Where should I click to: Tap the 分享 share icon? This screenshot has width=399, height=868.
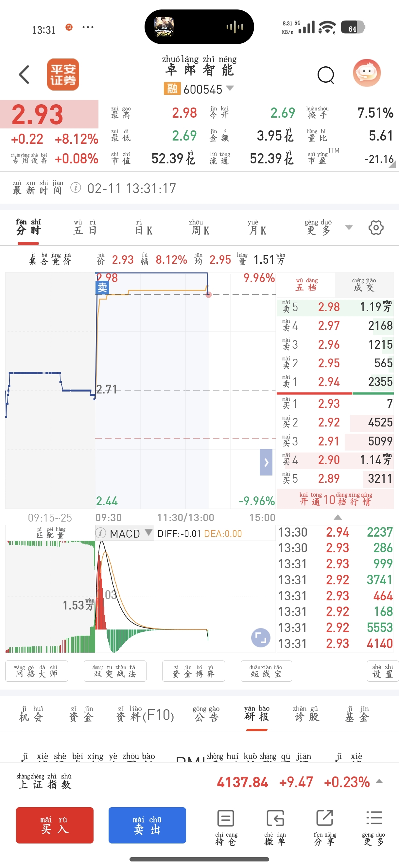[x=325, y=827]
